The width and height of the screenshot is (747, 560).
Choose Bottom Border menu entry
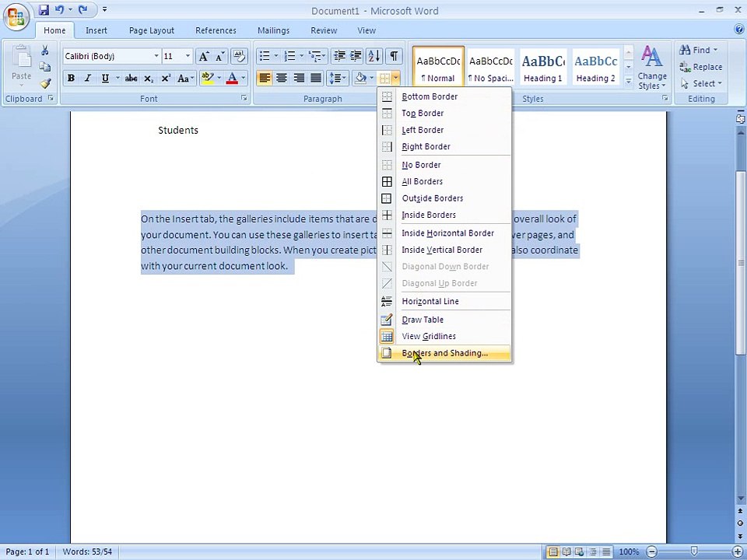pos(445,96)
